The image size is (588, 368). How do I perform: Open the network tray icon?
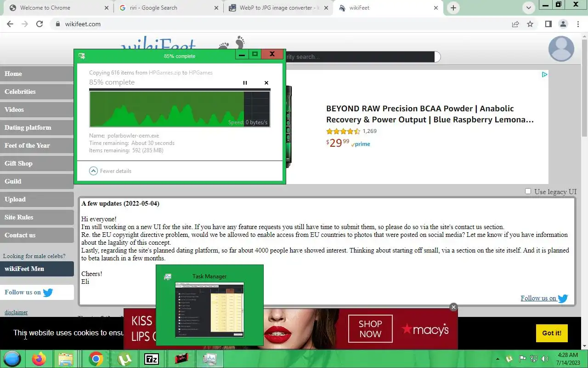534,359
